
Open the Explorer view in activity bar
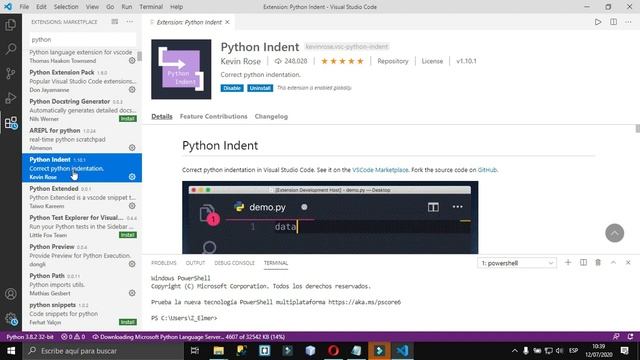point(11,25)
